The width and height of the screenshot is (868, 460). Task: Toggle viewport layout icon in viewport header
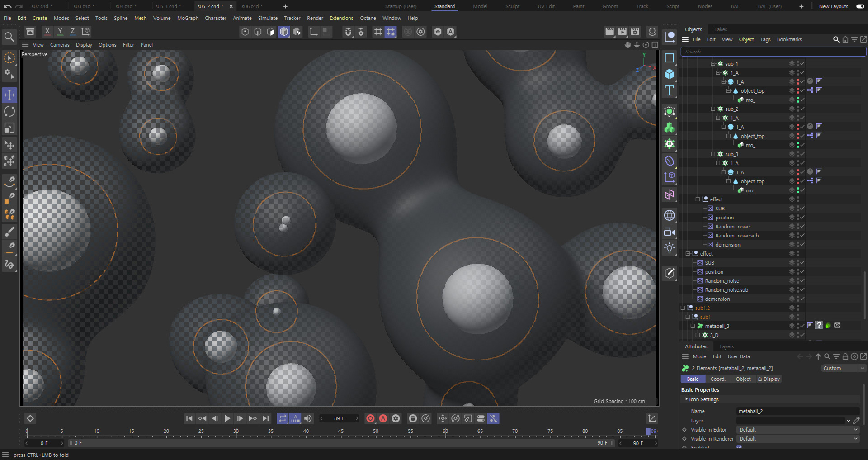pos(655,45)
